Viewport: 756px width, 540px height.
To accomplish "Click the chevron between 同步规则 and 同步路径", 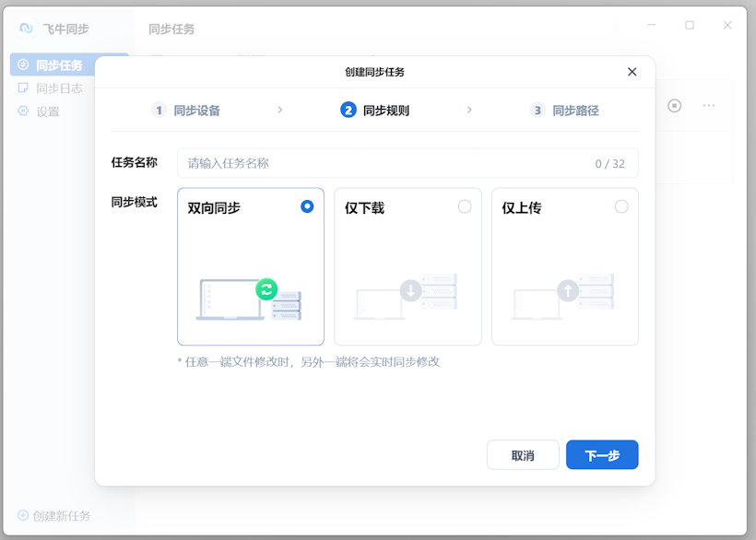I will coord(470,109).
